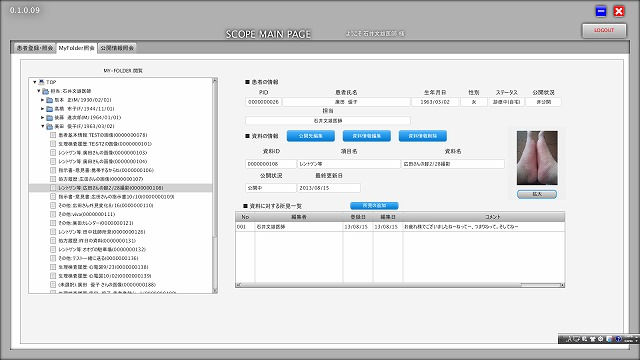Select tree row ending 0000000188
The image size is (640, 360).
(x=120, y=285)
